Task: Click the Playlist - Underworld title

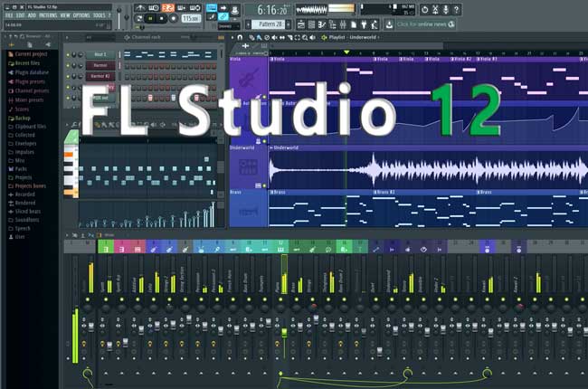Action: coord(352,37)
